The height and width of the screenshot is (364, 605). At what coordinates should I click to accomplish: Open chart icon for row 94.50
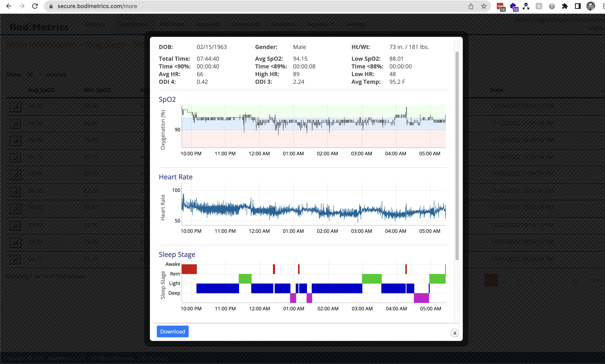[x=15, y=192]
